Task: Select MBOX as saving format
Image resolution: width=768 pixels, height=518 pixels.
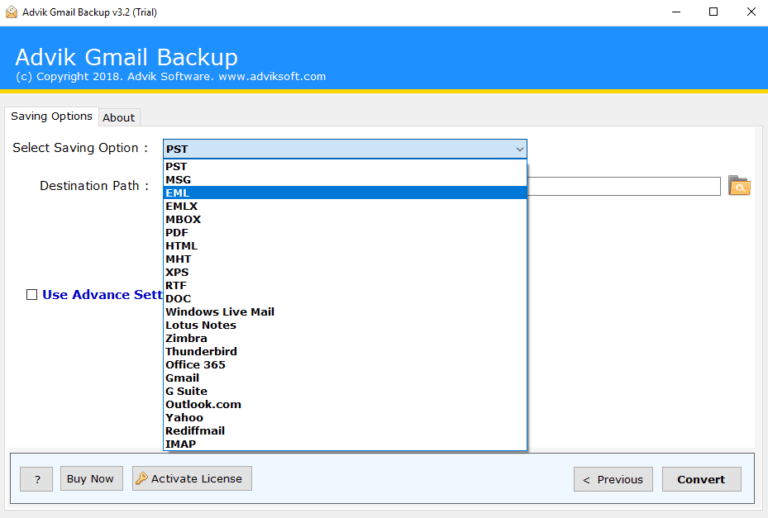Action: pyautogui.click(x=345, y=219)
